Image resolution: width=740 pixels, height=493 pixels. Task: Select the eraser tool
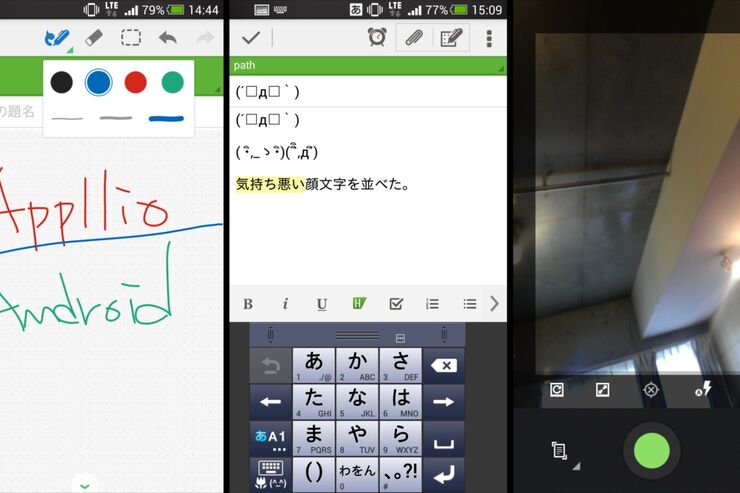click(94, 38)
